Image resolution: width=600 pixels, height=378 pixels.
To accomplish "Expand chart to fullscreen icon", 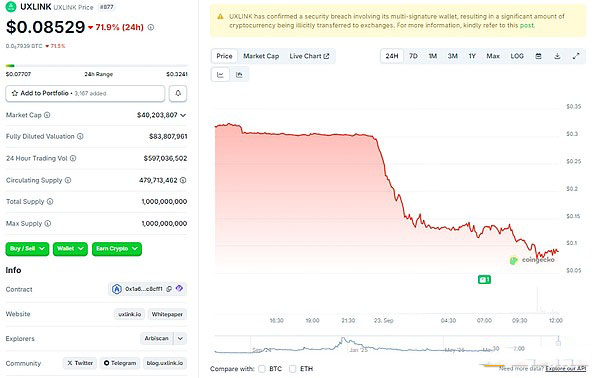I will 576,56.
